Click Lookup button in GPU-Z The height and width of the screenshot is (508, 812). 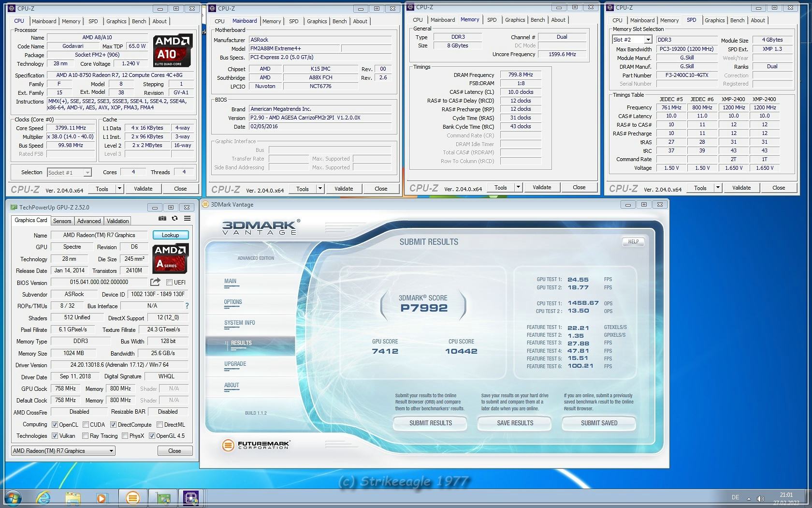tap(170, 235)
